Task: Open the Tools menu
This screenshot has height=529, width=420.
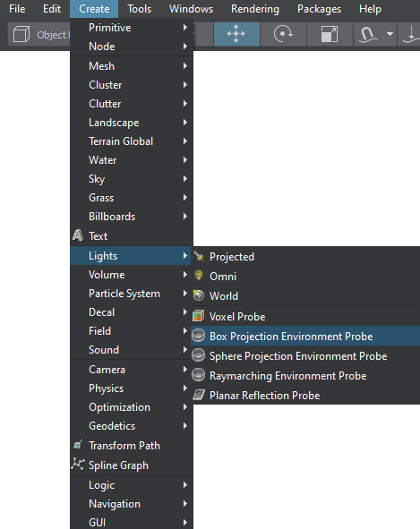Action: click(139, 9)
